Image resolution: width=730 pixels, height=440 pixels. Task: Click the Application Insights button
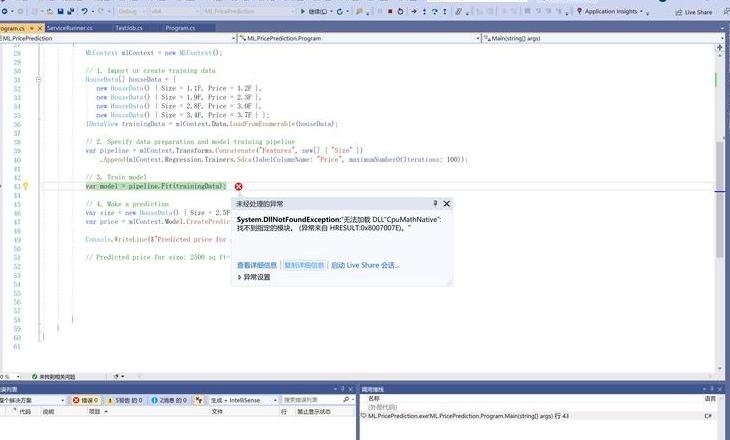point(611,11)
